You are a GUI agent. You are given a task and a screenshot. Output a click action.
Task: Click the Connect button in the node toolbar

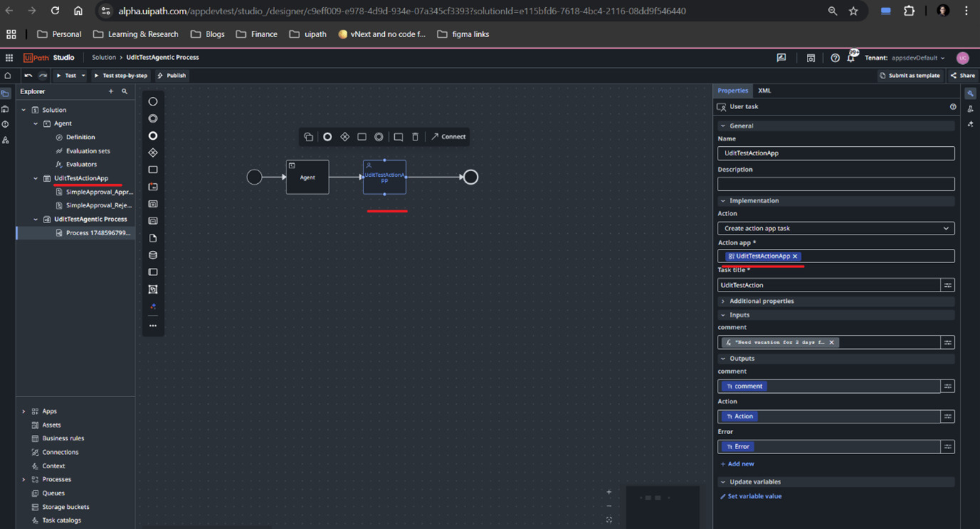(x=448, y=137)
